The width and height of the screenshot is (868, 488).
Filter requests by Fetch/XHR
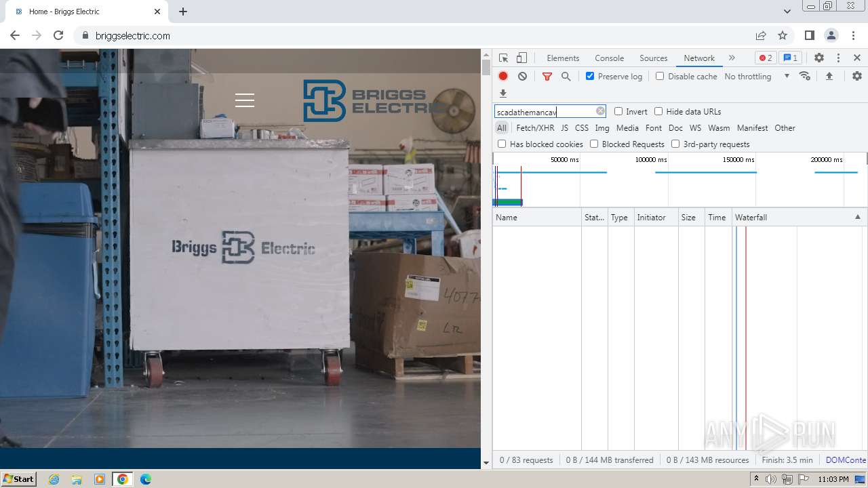[x=535, y=128]
